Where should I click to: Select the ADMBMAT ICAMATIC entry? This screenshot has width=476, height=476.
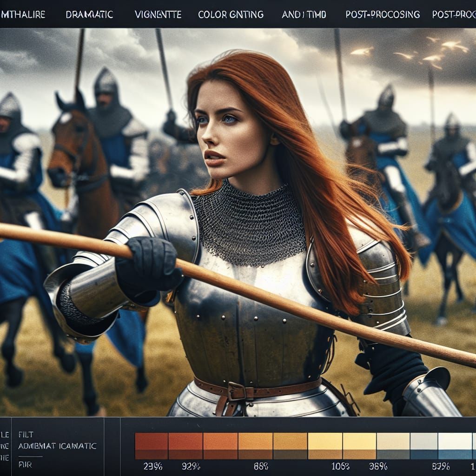(57, 446)
